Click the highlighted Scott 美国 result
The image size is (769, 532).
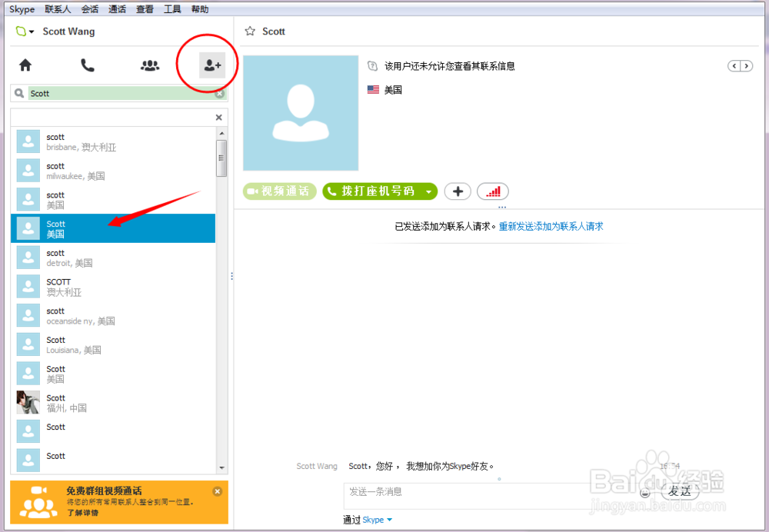coord(113,228)
